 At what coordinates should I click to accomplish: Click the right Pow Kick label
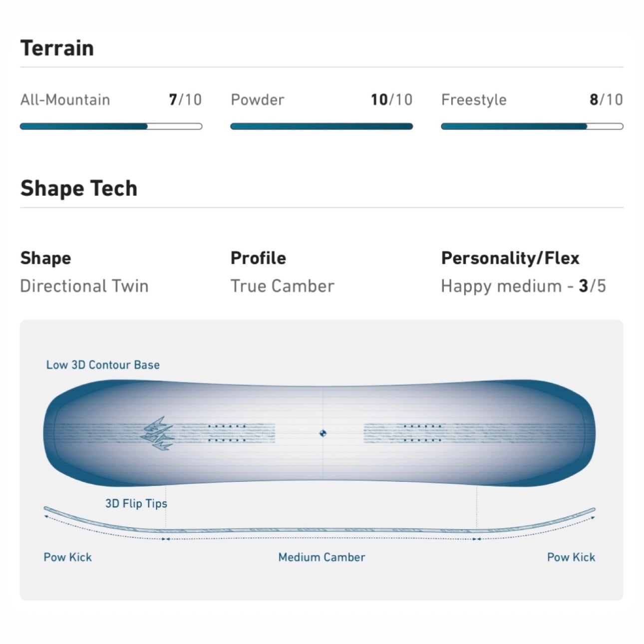(571, 557)
